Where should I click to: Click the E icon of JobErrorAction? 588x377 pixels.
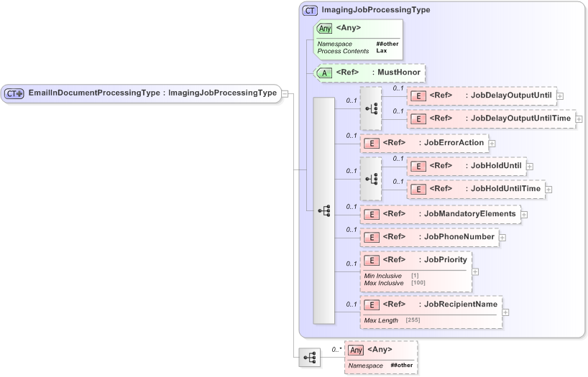click(x=372, y=143)
